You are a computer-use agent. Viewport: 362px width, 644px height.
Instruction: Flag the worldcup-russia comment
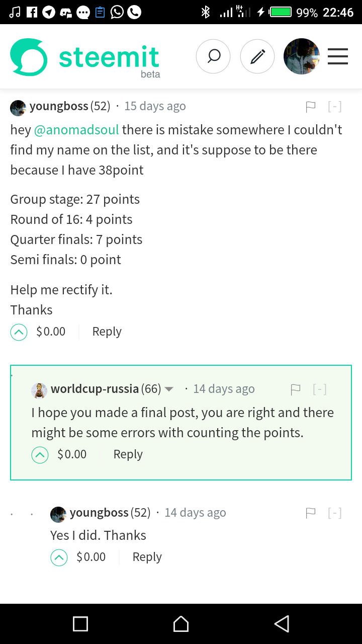pos(296,389)
